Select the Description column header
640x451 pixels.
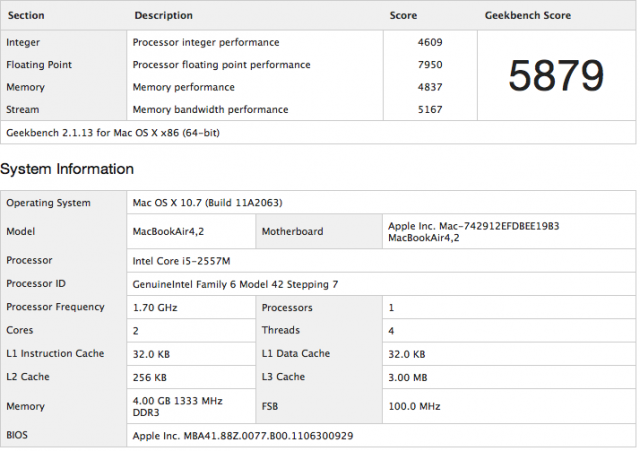(163, 16)
